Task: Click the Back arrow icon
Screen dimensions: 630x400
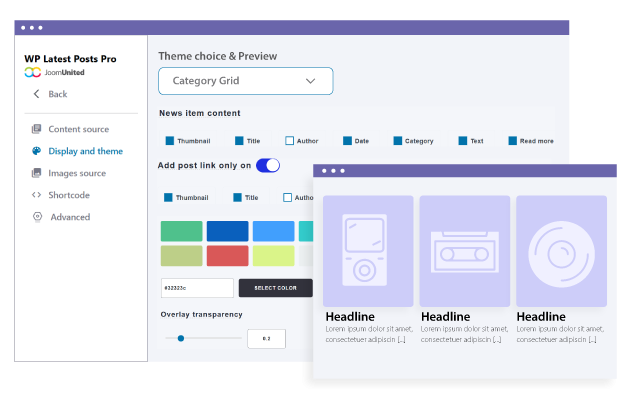Action: [x=37, y=94]
